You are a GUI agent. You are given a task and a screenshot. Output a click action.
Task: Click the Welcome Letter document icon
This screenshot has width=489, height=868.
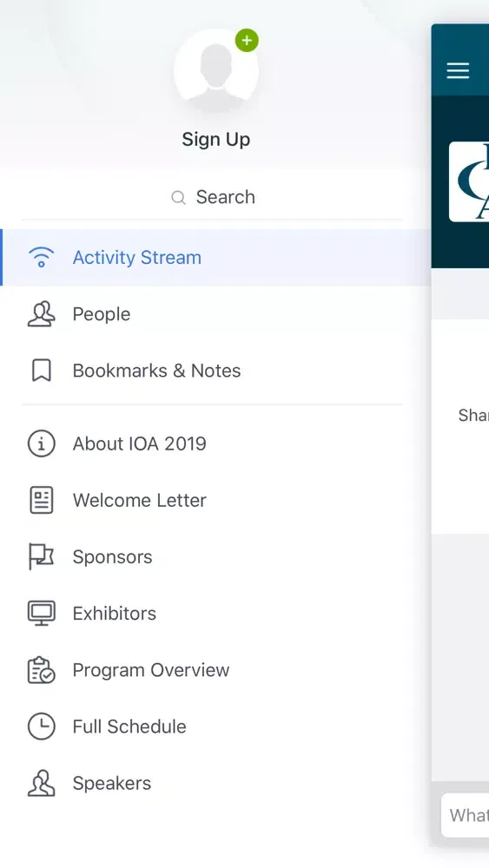42,500
